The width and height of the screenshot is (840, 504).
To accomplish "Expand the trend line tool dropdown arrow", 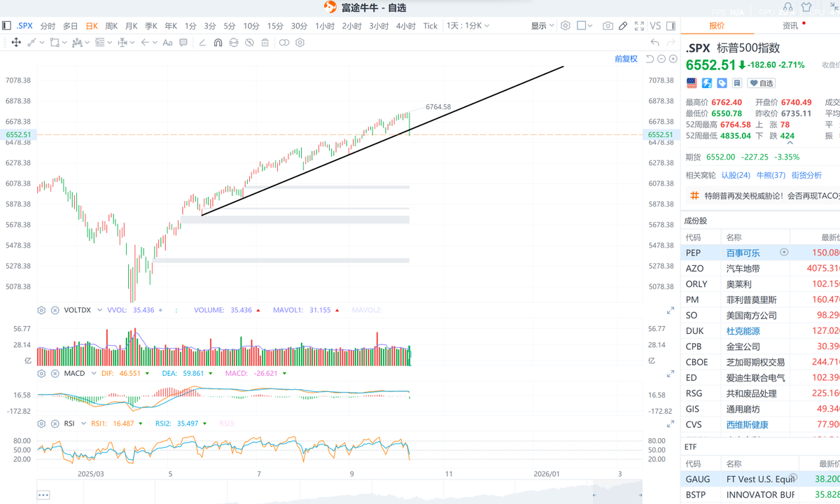I will (x=42, y=43).
